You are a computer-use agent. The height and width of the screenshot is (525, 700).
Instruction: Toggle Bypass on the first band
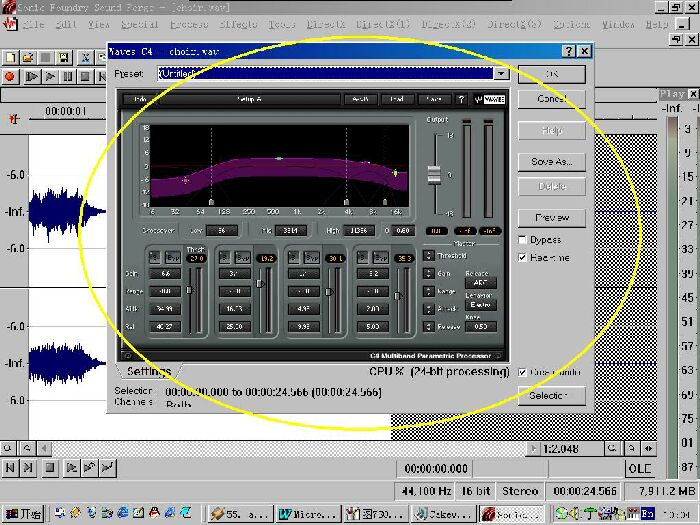[172, 257]
